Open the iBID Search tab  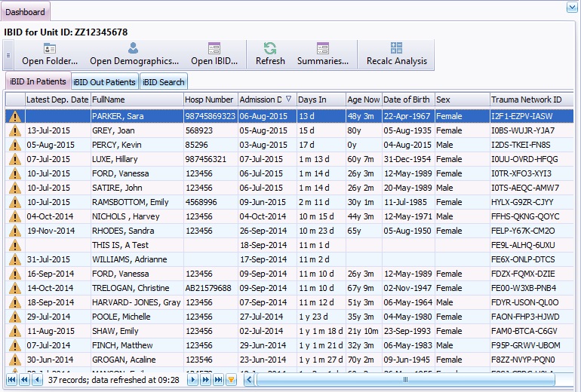tap(163, 82)
